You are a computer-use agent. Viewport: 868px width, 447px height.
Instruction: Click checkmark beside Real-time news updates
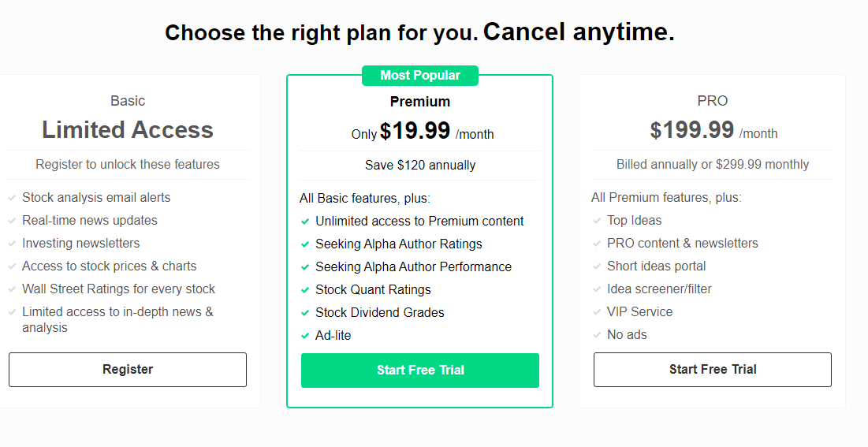[x=12, y=221]
